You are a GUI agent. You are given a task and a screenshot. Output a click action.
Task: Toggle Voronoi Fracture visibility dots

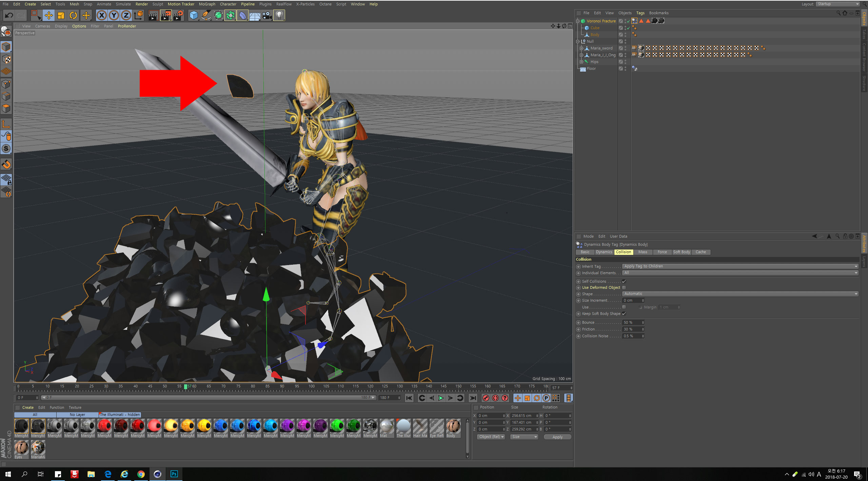tap(625, 21)
